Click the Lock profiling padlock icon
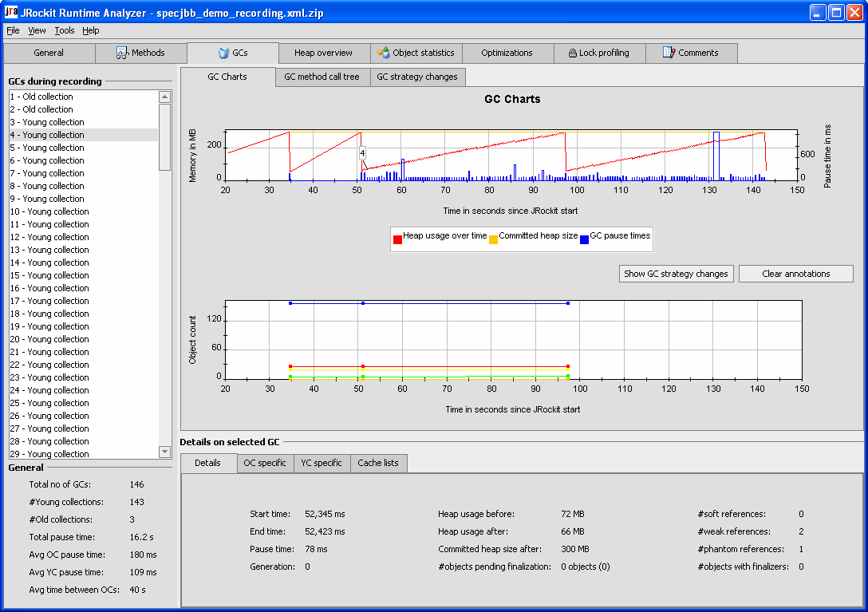This screenshot has height=612, width=868. 572,53
